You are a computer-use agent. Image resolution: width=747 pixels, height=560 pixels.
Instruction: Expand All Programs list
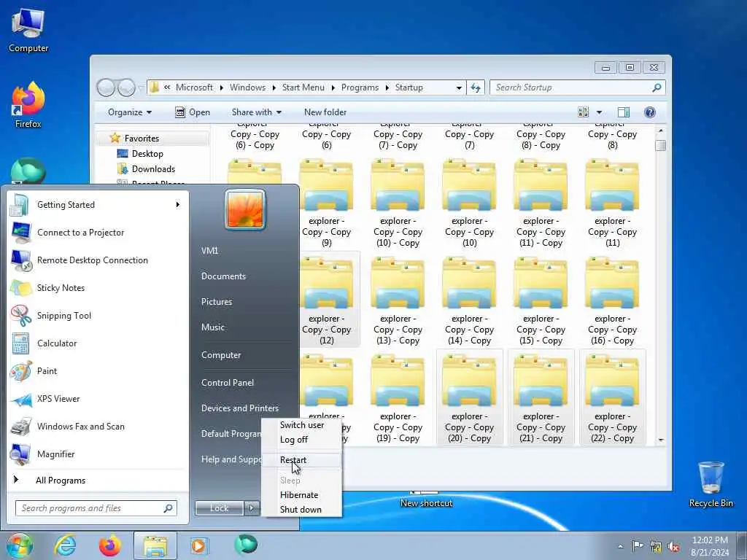[98, 481]
